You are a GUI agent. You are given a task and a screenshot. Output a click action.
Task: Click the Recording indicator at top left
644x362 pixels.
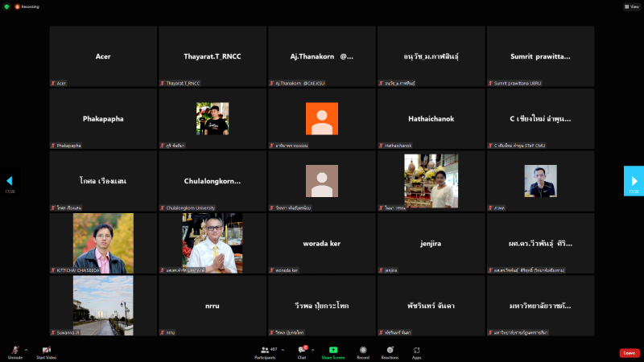(24, 6)
